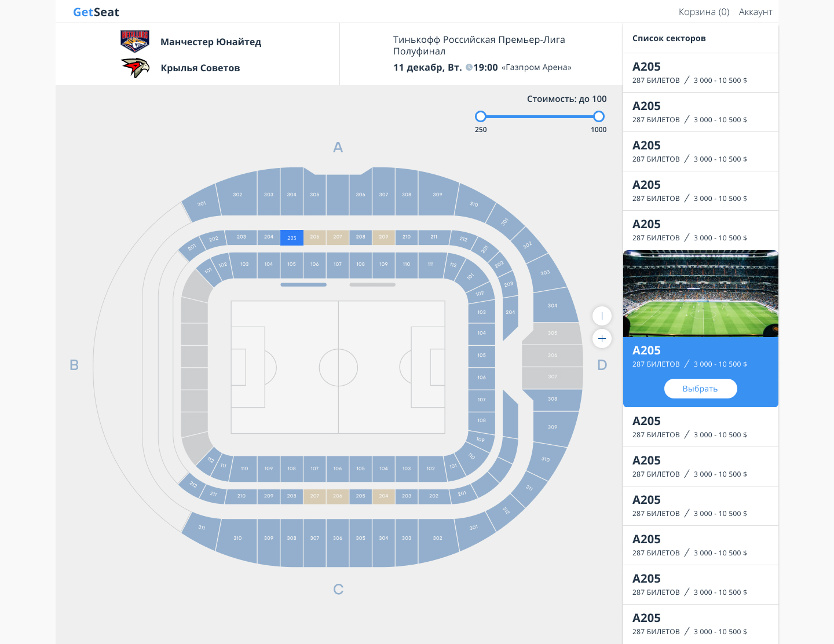Open Корзина (0) cart link
The image size is (834, 644).
click(x=704, y=12)
